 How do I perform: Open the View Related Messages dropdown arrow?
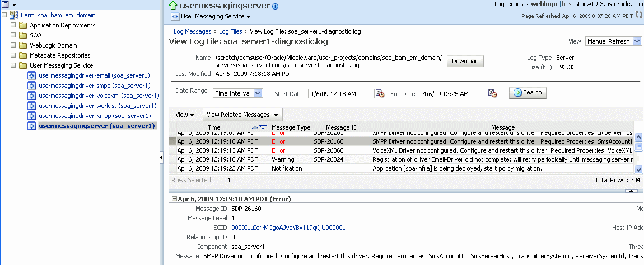click(276, 115)
